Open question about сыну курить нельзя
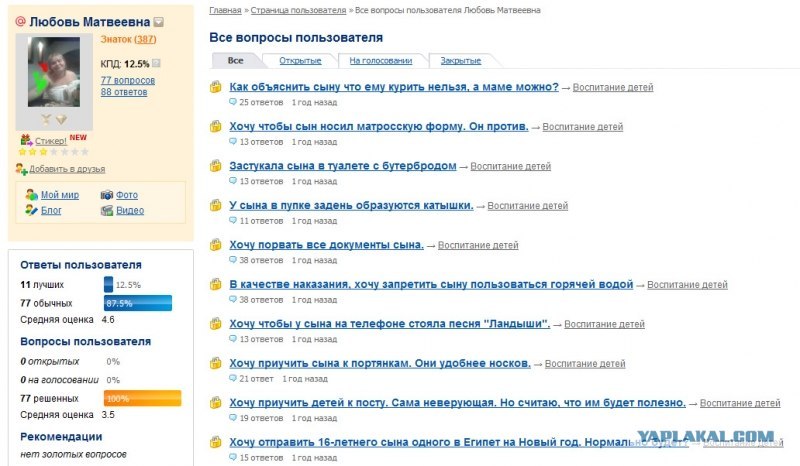The height and width of the screenshot is (466, 800). pos(394,87)
